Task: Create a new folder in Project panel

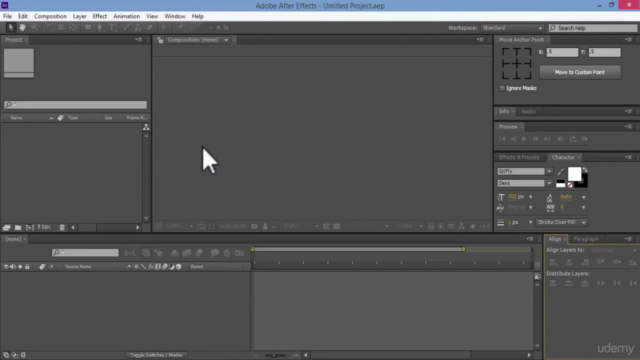Action: (x=18, y=227)
